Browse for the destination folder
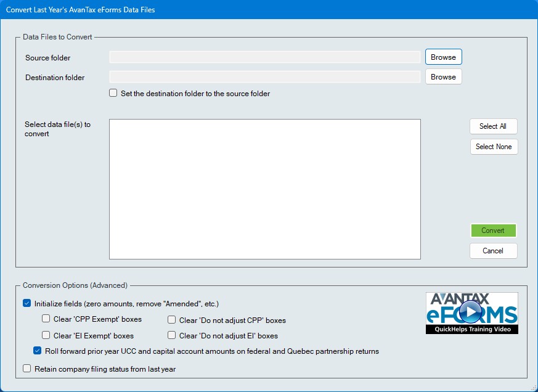538x392 pixels. (x=443, y=77)
